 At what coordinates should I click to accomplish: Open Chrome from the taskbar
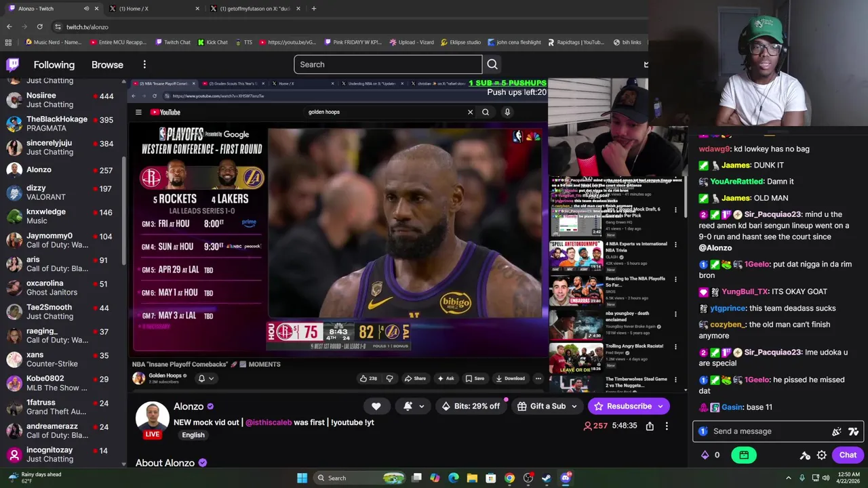(x=509, y=478)
